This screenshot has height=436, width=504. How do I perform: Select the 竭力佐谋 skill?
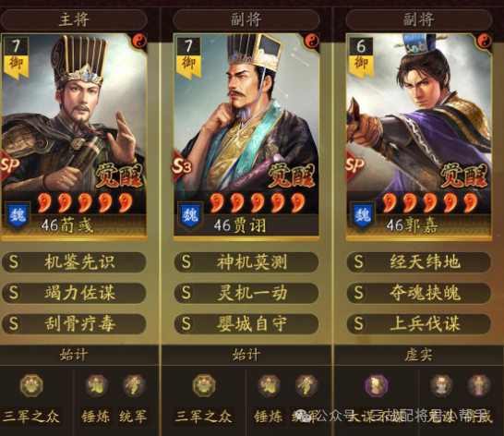[74, 293]
